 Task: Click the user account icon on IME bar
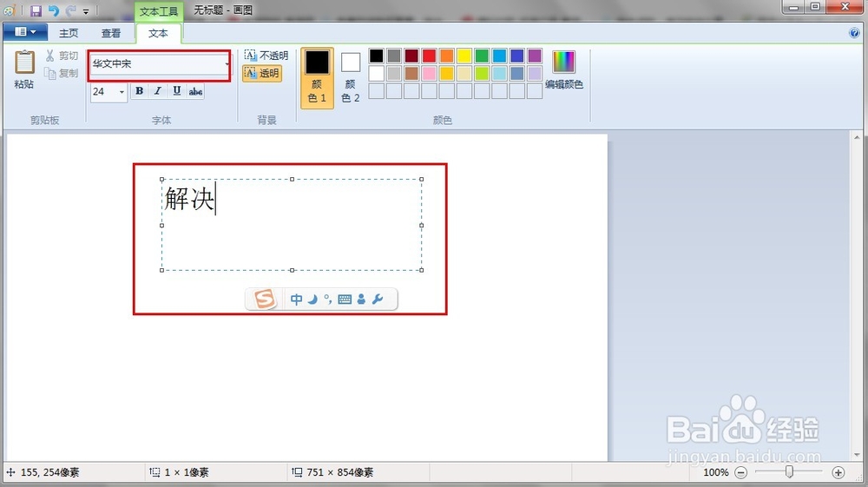[x=361, y=299]
